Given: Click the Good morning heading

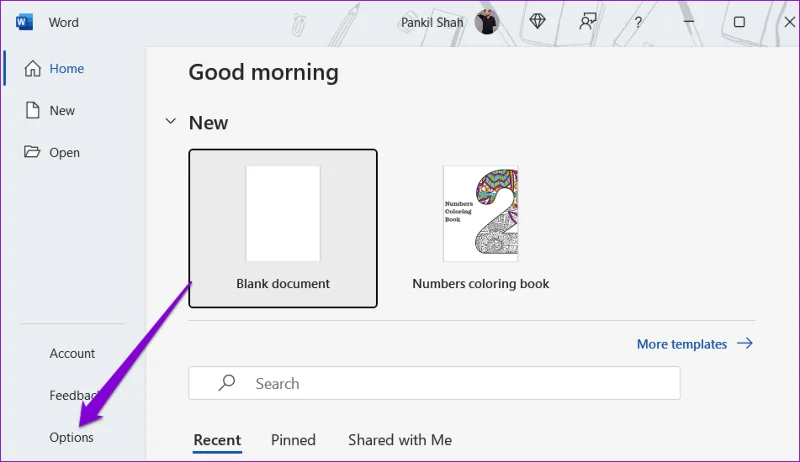Looking at the screenshot, I should pos(263,72).
